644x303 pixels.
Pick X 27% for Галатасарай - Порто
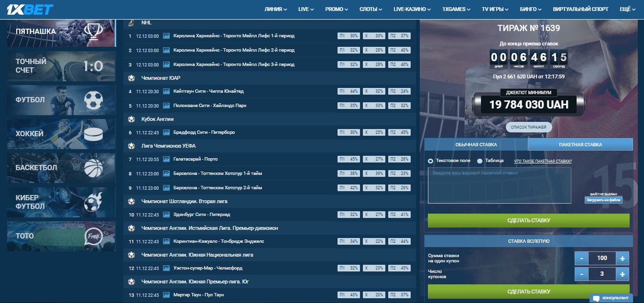pos(374,159)
